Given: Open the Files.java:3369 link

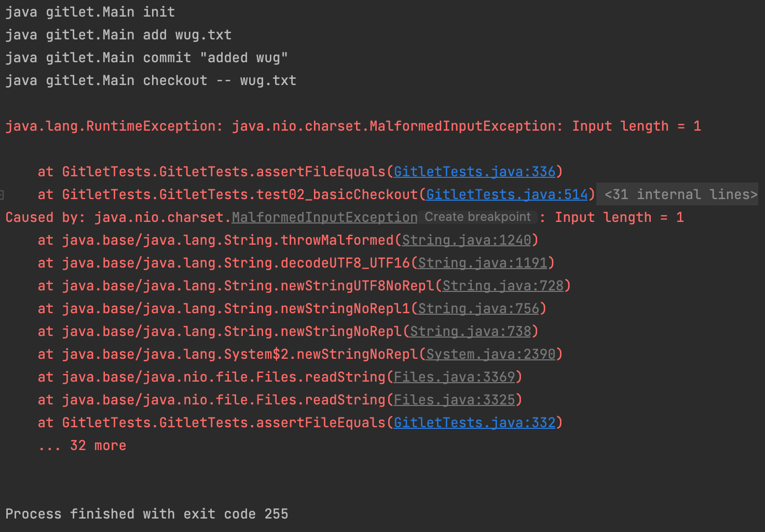Looking at the screenshot, I should (x=454, y=377).
